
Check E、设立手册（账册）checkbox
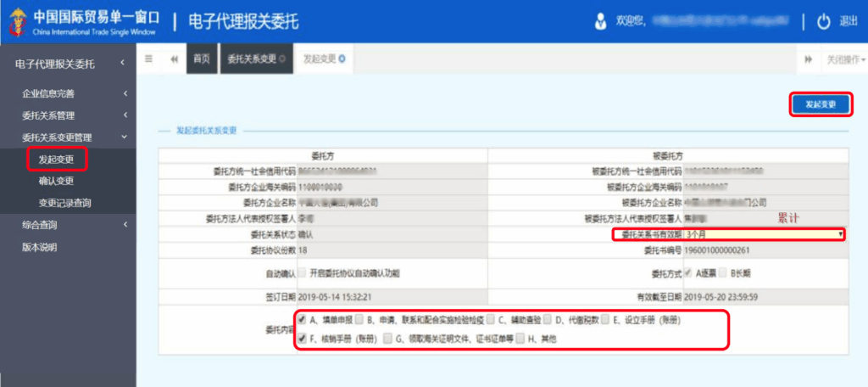coord(604,320)
